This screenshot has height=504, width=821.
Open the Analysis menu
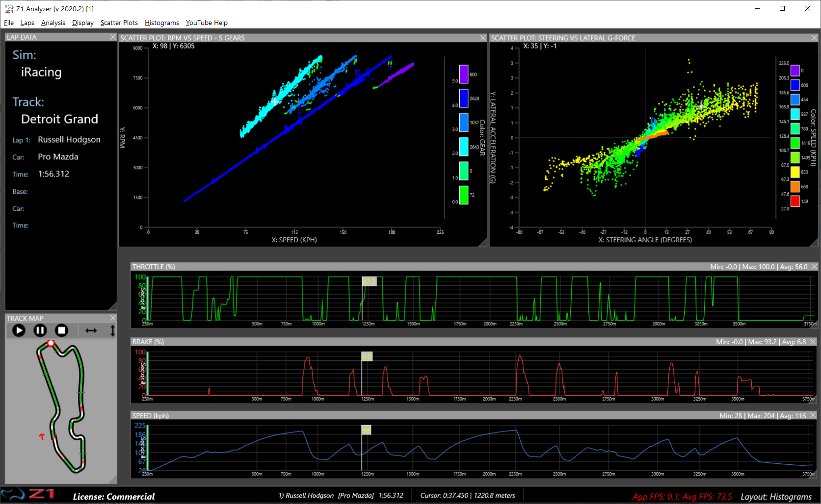point(53,23)
